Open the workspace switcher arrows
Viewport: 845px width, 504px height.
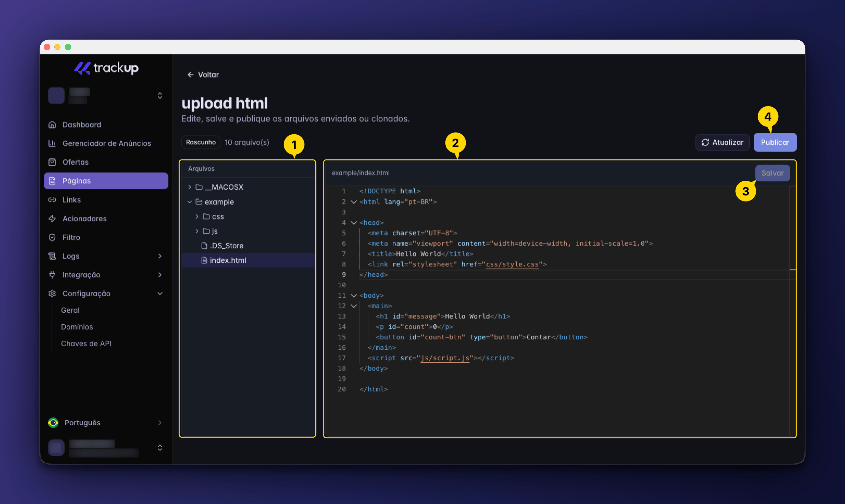coord(160,96)
